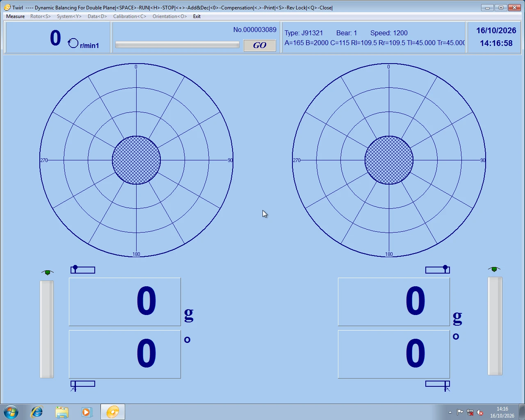Image resolution: width=525 pixels, height=420 pixels.
Task: Click the right plane gram value box
Action: pos(394,302)
